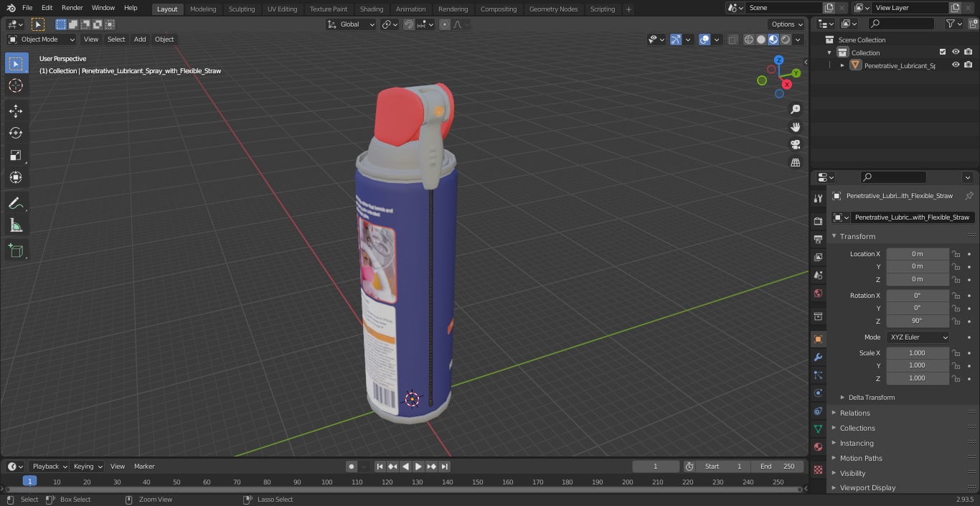980x506 pixels.
Task: Select the Scale tool
Action: click(16, 155)
